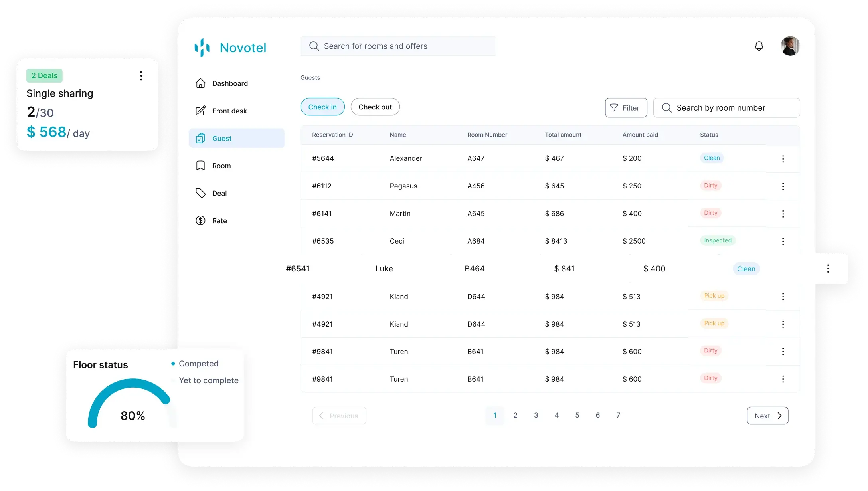Switch to Check out tab
Screen dimensions: 868x491
coord(375,107)
